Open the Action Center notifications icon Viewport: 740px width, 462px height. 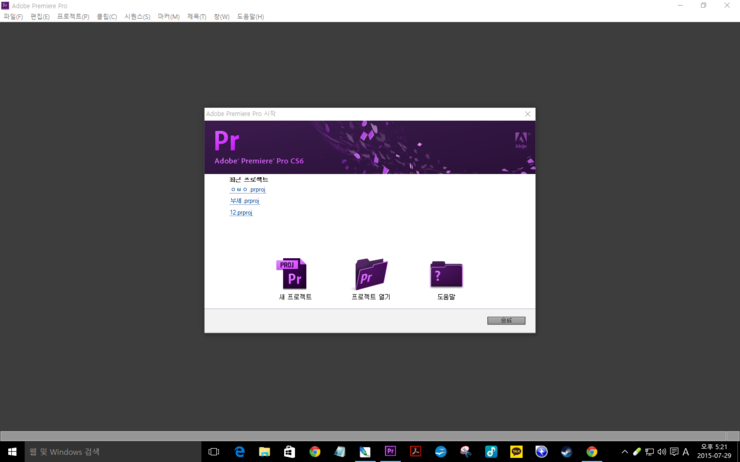pyautogui.click(x=674, y=452)
